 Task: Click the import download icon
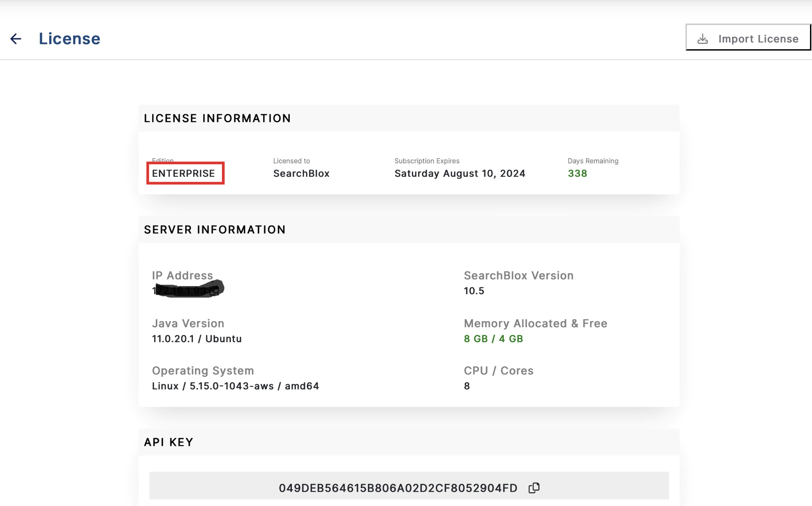click(x=703, y=39)
